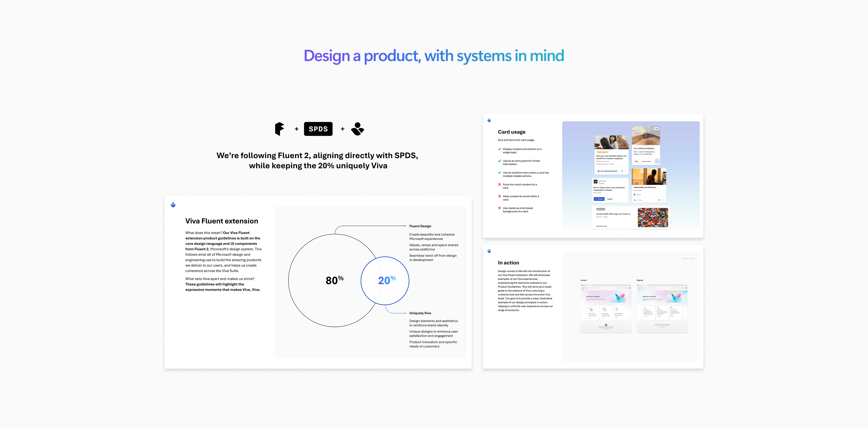Open overflow menu on calming meditation card
The image size is (868, 428).
tap(657, 161)
